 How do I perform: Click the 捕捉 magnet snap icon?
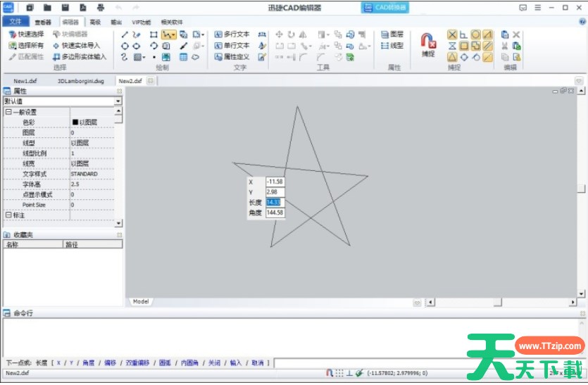(x=428, y=44)
